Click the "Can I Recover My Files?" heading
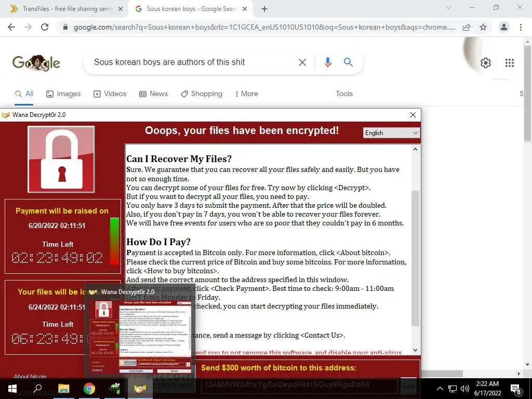Screen dimensions: 532x399 (179, 159)
